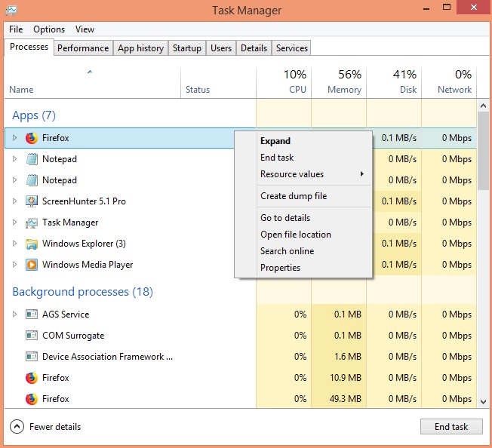Switch to the Startup tab

pos(187,48)
